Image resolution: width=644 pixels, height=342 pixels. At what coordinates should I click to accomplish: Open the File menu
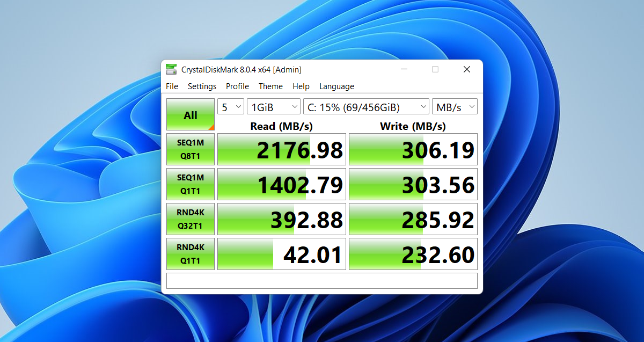[172, 86]
